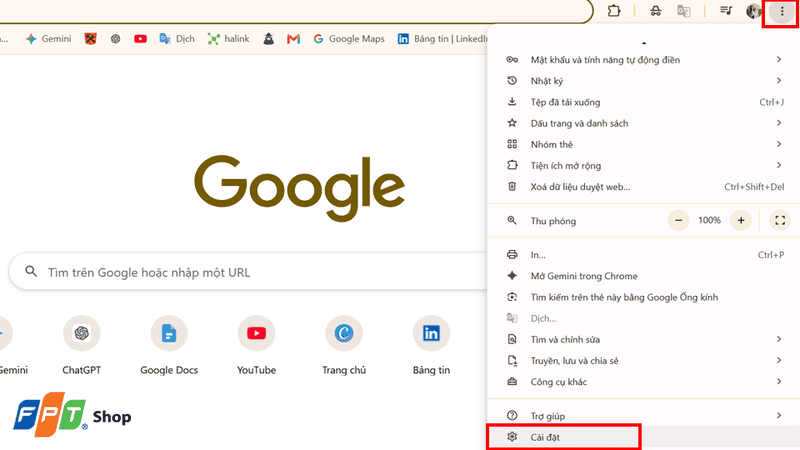Open the three-dot Chrome menu button
800x450 pixels.
tap(782, 11)
